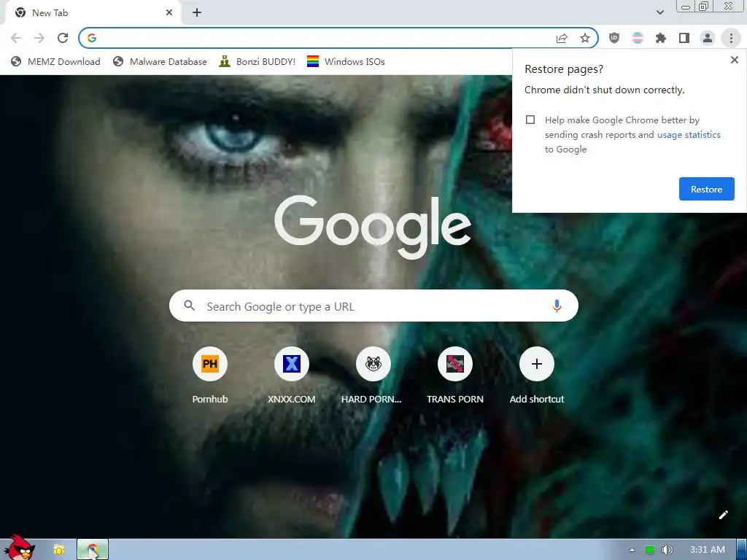Open the striped flag extension icon
This screenshot has width=747, height=560.
638,38
